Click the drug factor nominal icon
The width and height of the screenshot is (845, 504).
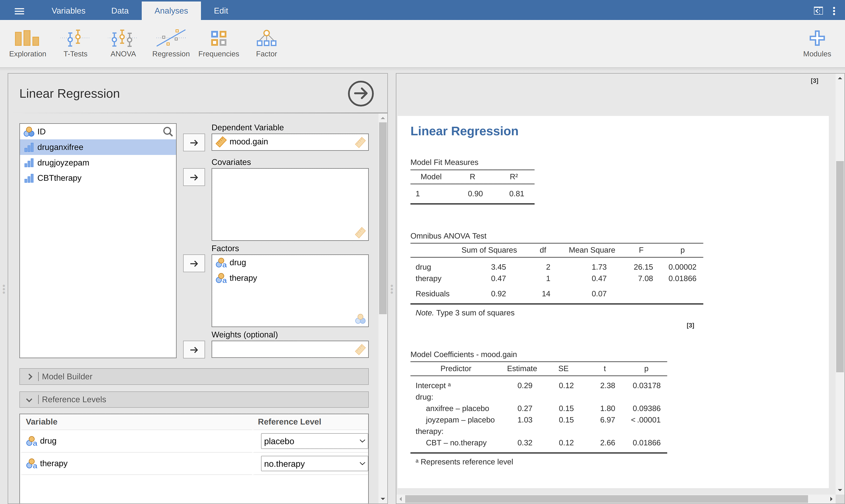pyautogui.click(x=221, y=263)
